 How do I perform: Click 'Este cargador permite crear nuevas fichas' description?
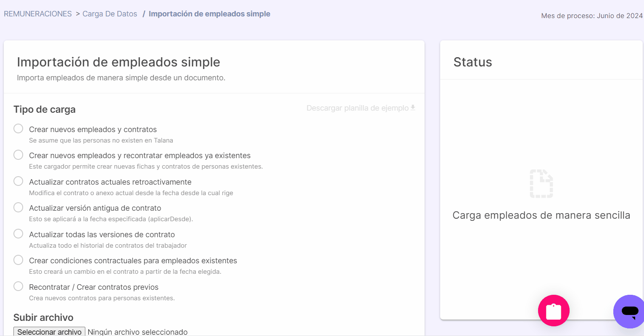tap(146, 167)
